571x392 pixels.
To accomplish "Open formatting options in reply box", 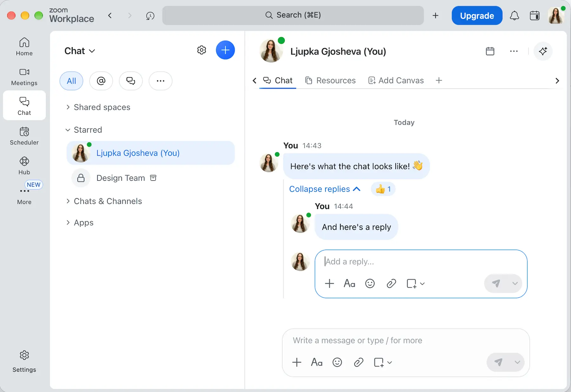I will [349, 283].
